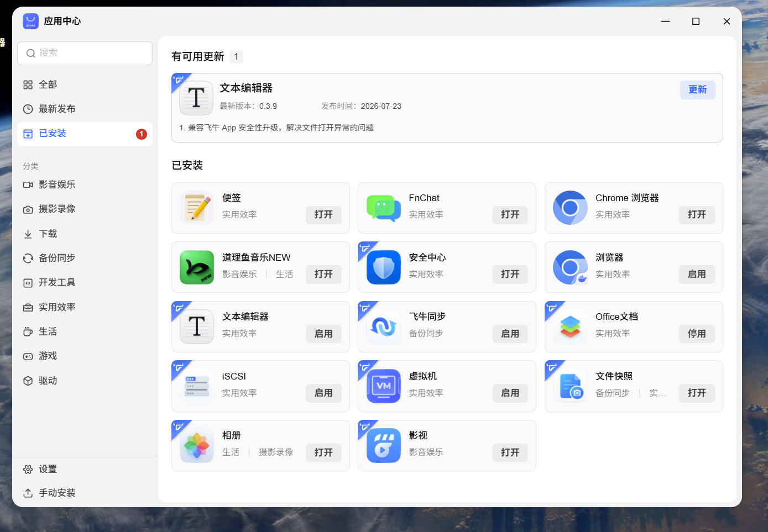Viewport: 768px width, 532px height.
Task: Click the 道理鱼音乐NEW green icon
Action: point(197,267)
